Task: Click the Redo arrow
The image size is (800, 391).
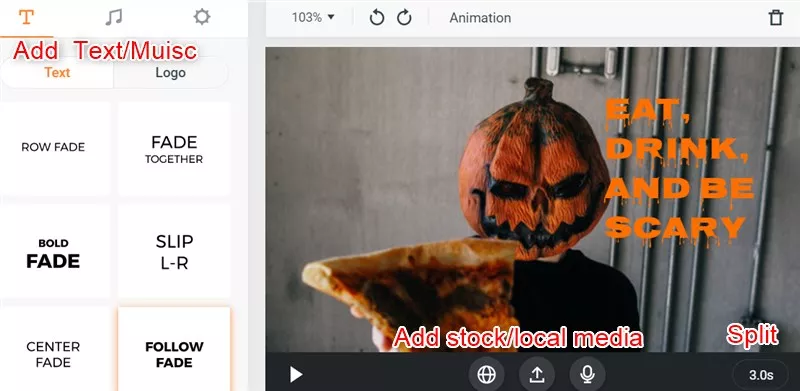Action: click(405, 18)
